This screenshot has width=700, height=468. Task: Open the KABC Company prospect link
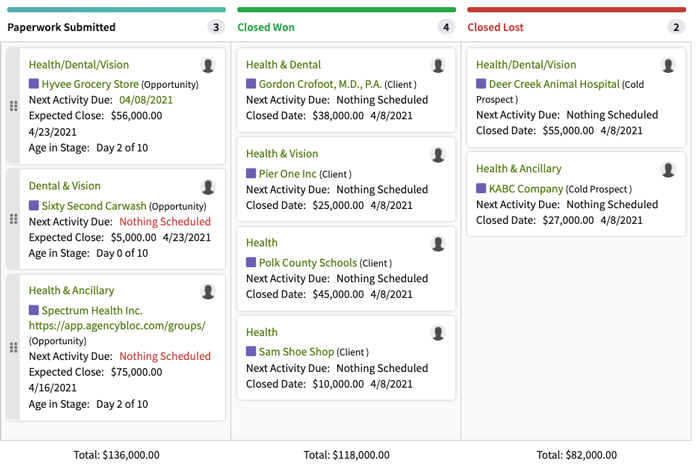[526, 188]
